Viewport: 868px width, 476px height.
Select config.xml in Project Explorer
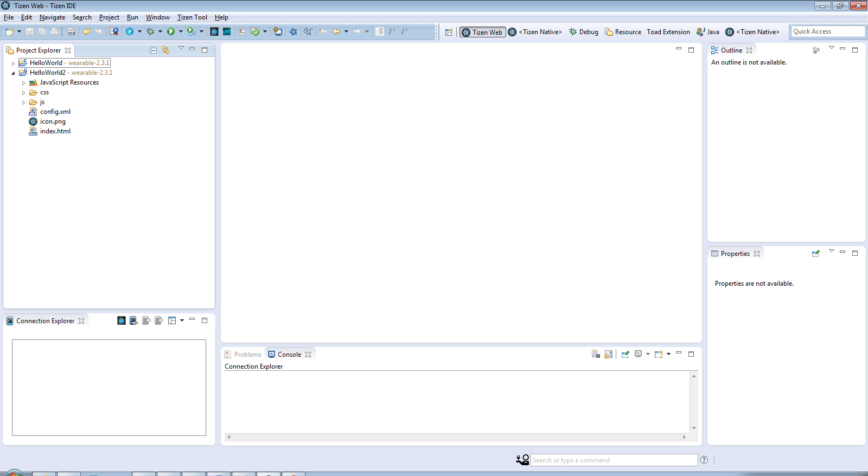(50, 112)
